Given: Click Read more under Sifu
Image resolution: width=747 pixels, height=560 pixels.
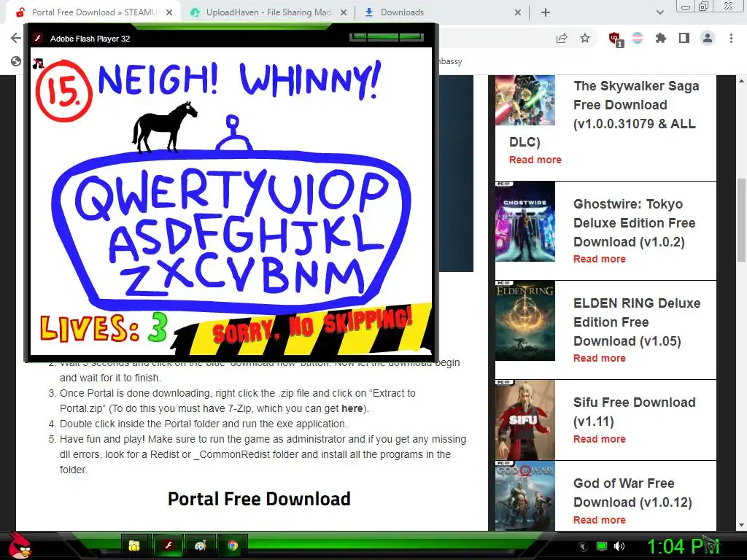Looking at the screenshot, I should click(600, 439).
